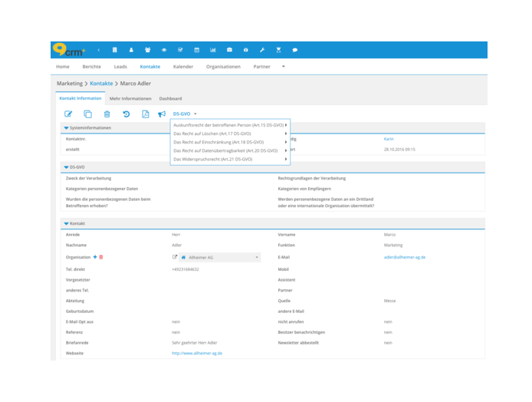Open the history icon with the circular arrow

coord(126,114)
